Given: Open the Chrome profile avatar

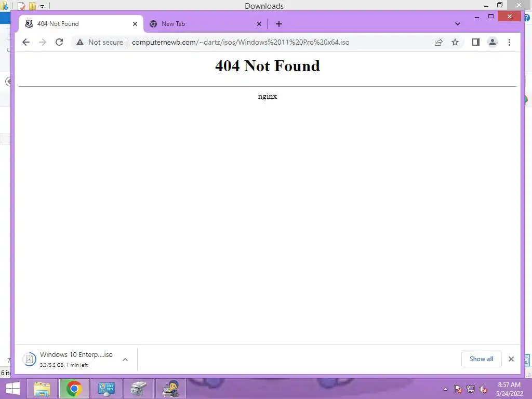Looking at the screenshot, I should 493,42.
